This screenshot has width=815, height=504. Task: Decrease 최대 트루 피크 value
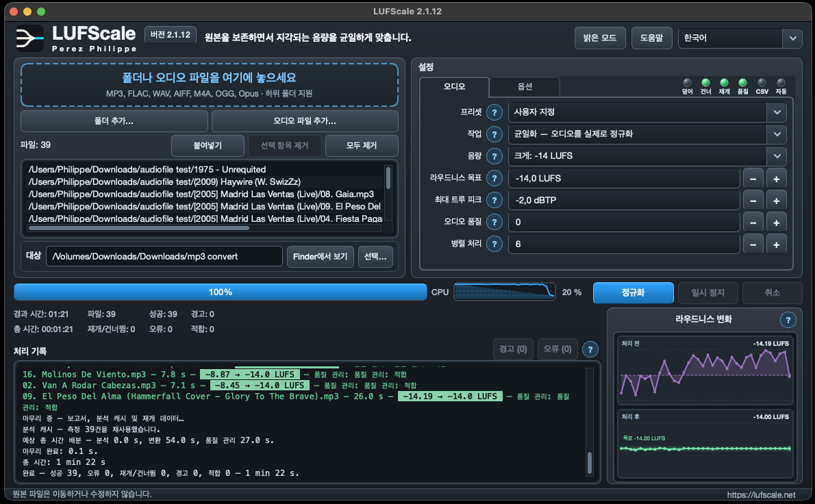(x=753, y=201)
